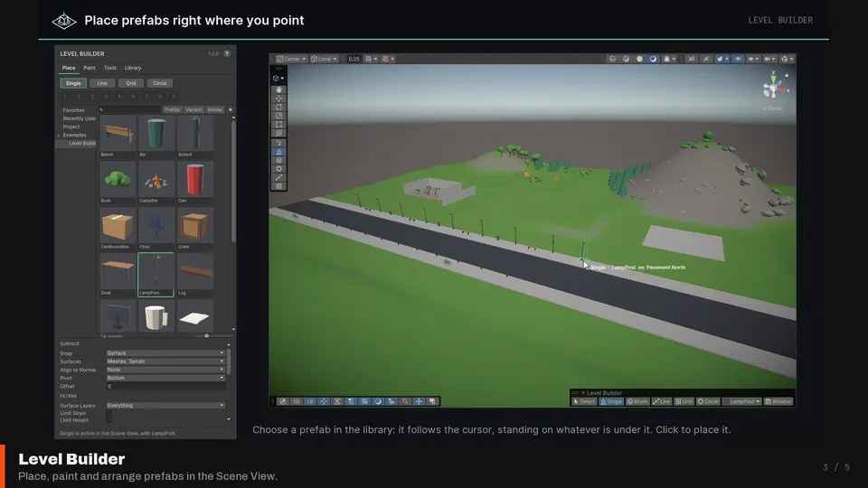The image size is (868, 488).
Task: Open the Local orientation dropdown
Action: 324,59
